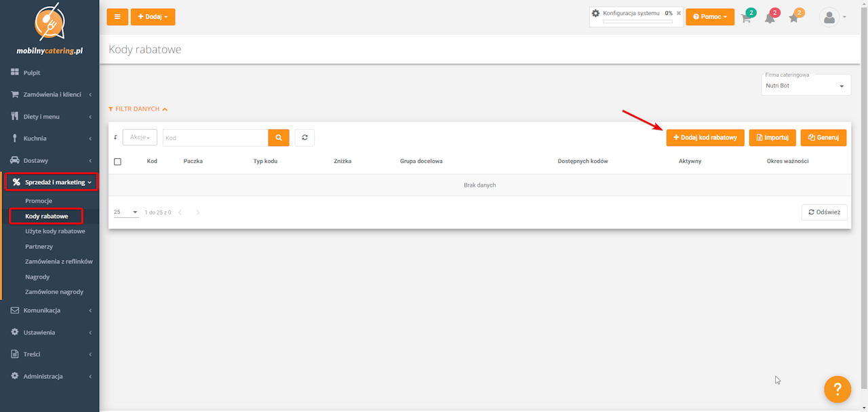Viewport: 868px width, 412px height.
Task: Click the Konfiguracja systemu progress bar
Action: click(x=637, y=22)
